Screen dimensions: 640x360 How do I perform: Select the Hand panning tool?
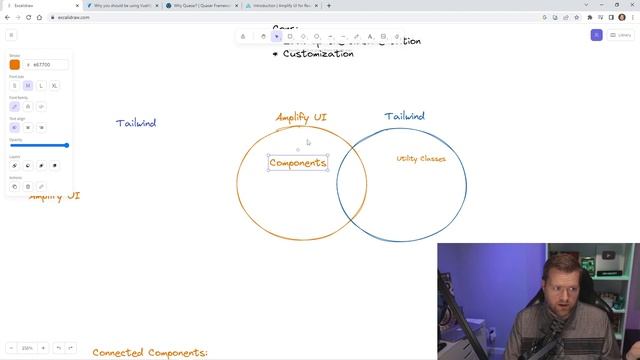[263, 37]
